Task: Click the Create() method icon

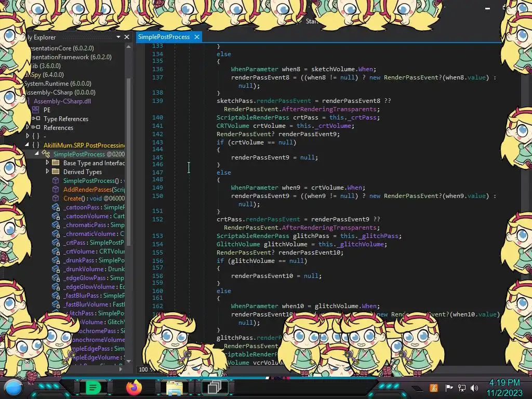Action: (56, 198)
